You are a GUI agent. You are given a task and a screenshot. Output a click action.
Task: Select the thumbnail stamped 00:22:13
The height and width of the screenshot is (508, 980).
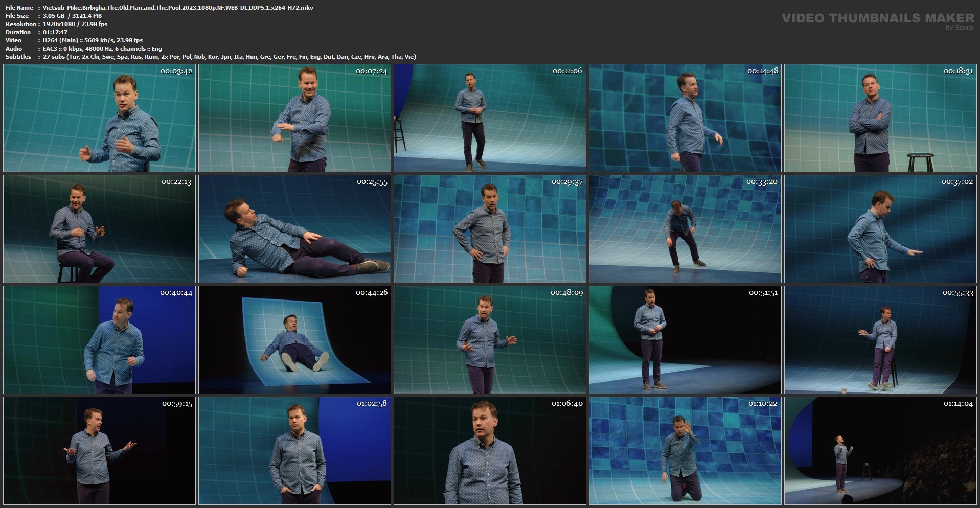pos(100,229)
